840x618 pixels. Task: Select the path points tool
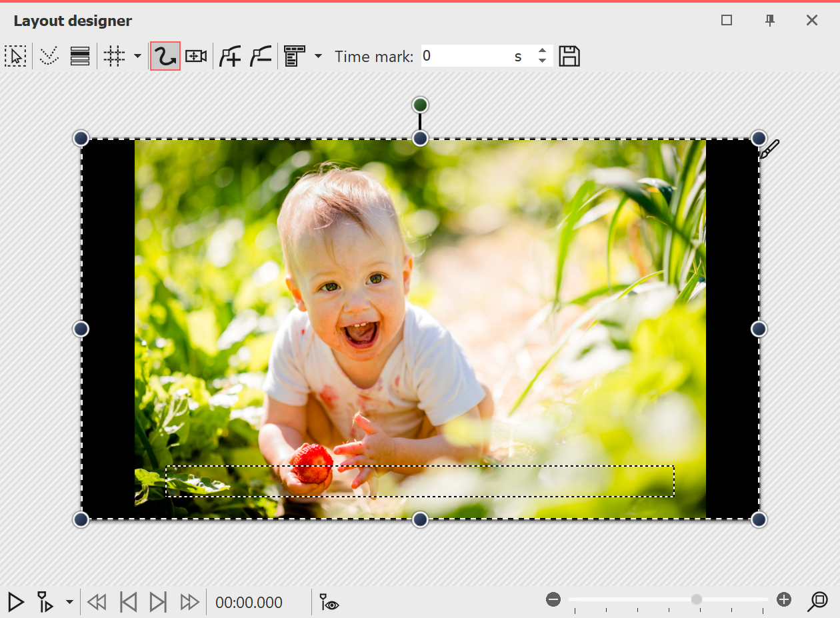click(x=49, y=56)
